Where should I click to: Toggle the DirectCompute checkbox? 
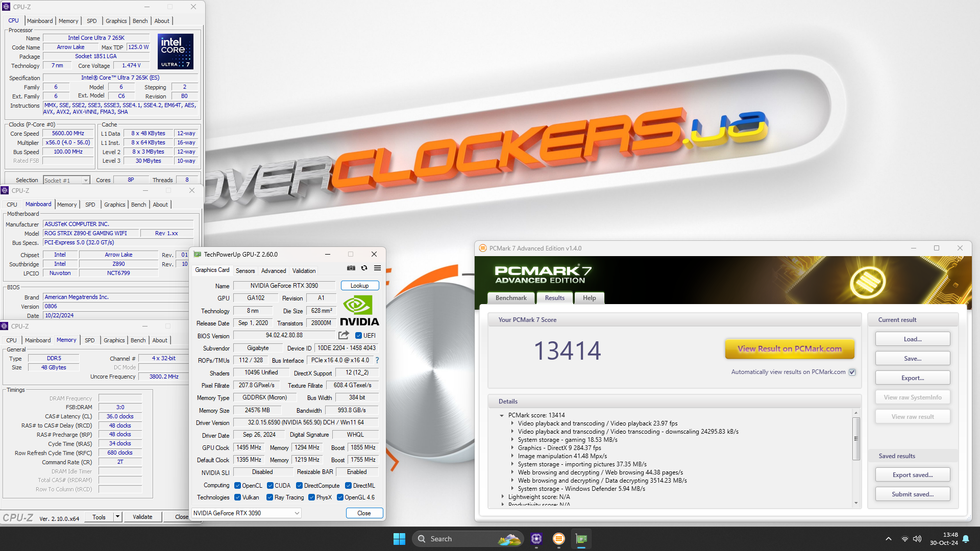pyautogui.click(x=300, y=486)
